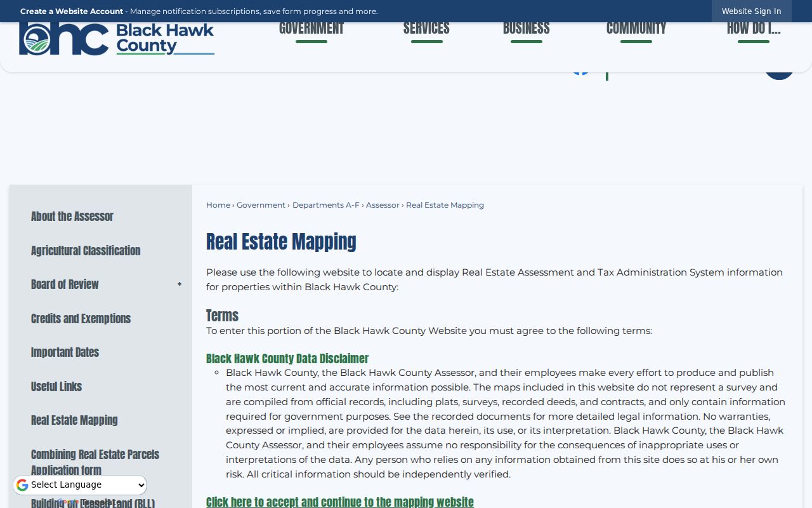Click Website Sign In button

[x=752, y=11]
